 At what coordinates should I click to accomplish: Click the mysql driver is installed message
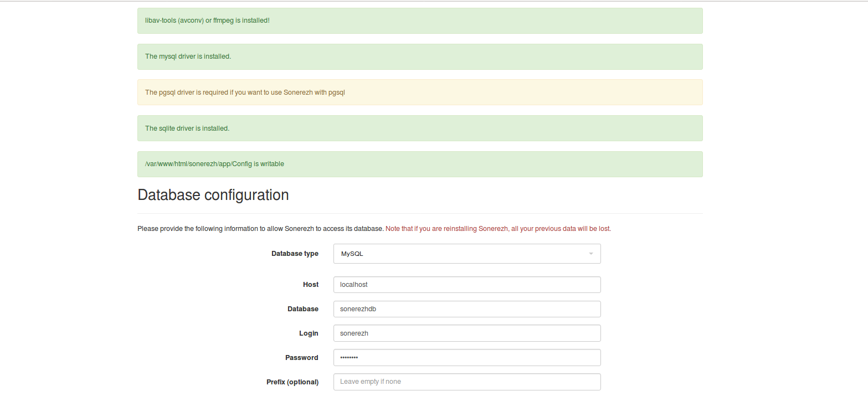click(x=420, y=56)
